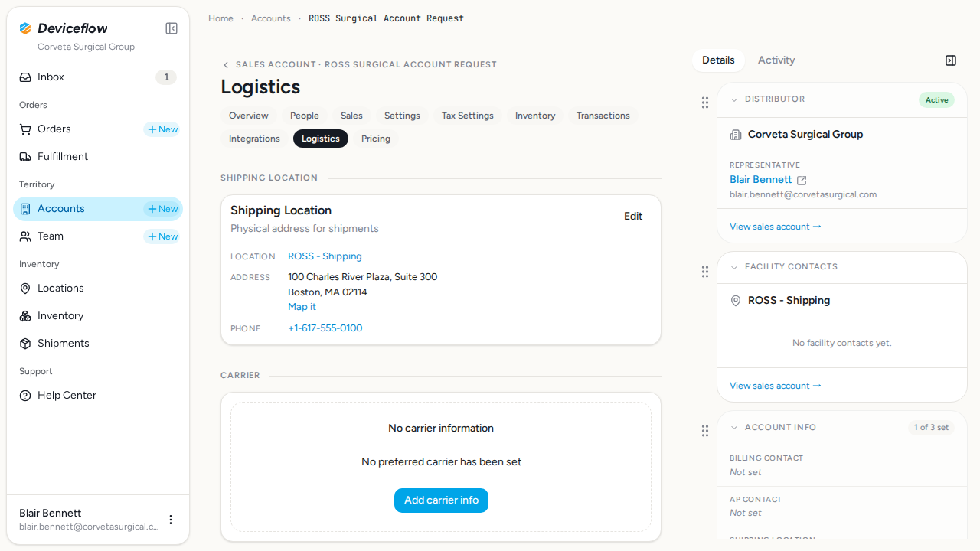
Task: Open Blair Bennett external link icon
Action: click(x=802, y=181)
